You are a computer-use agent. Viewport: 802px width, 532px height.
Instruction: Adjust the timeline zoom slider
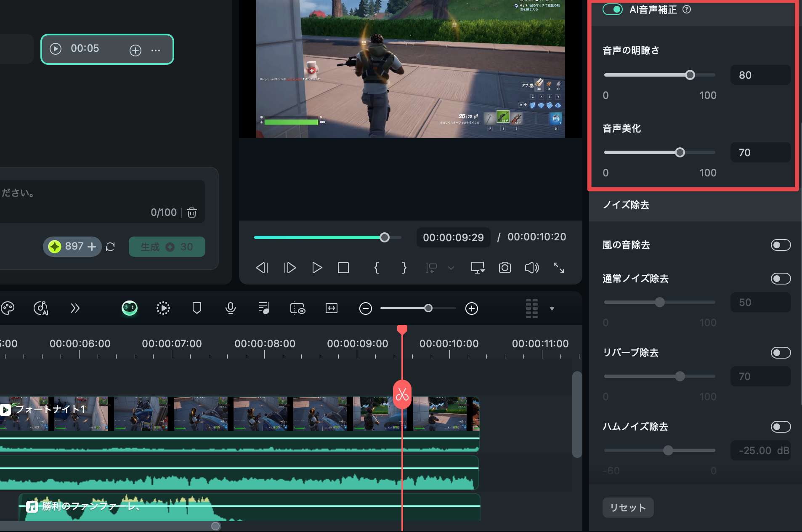pyautogui.click(x=428, y=309)
